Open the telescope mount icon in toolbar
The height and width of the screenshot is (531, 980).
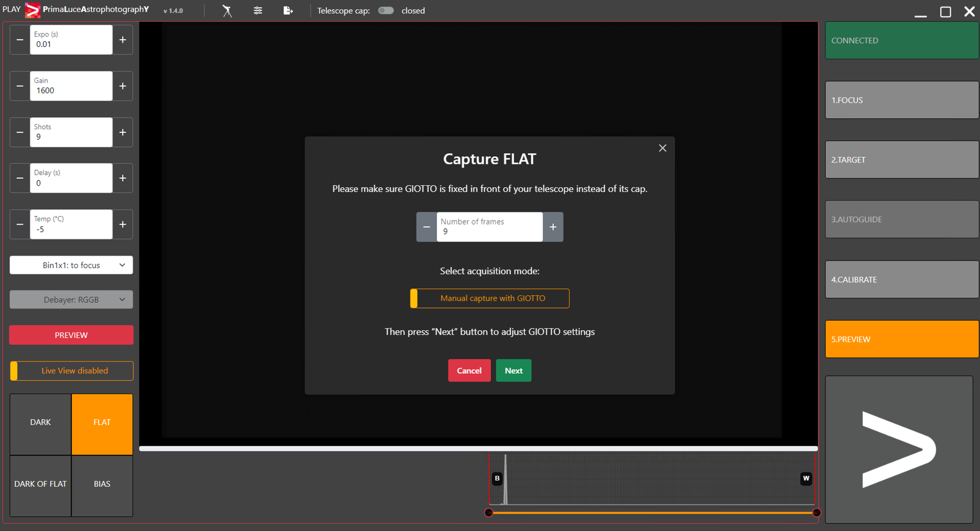[227, 11]
